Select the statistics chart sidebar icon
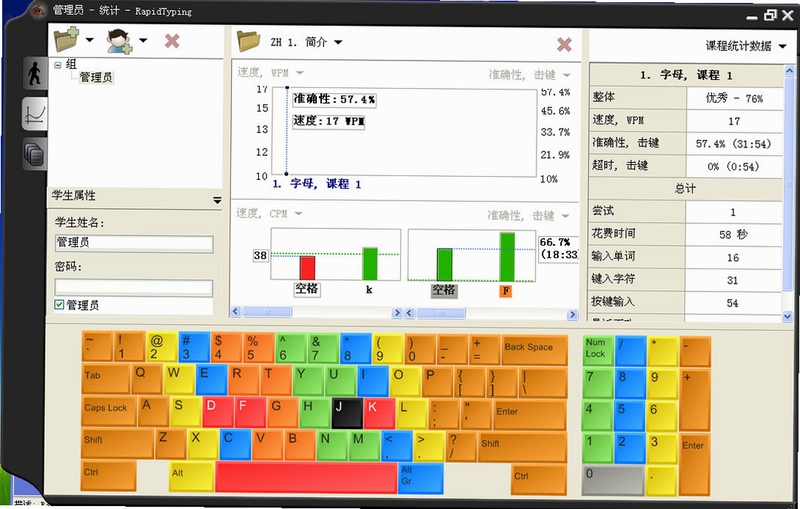800x509 pixels. [35, 113]
